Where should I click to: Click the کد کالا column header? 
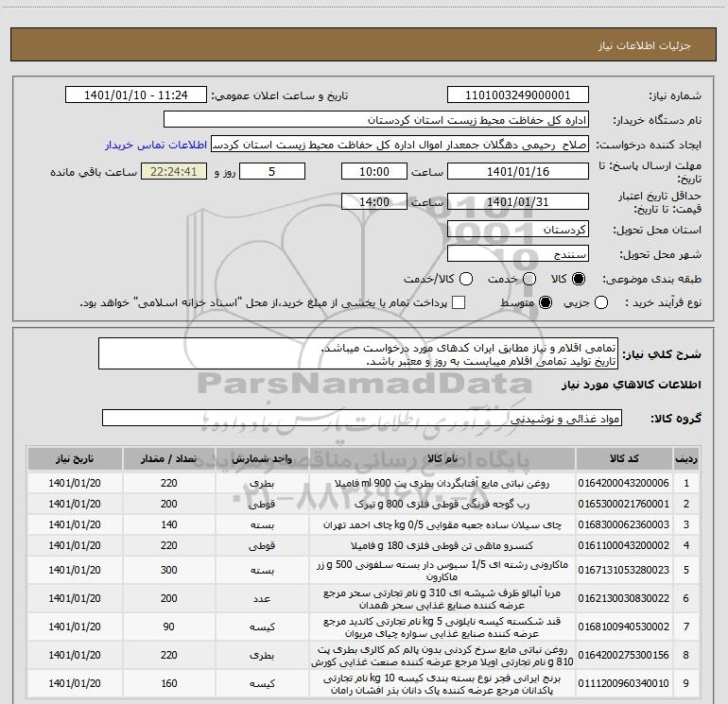pos(624,459)
